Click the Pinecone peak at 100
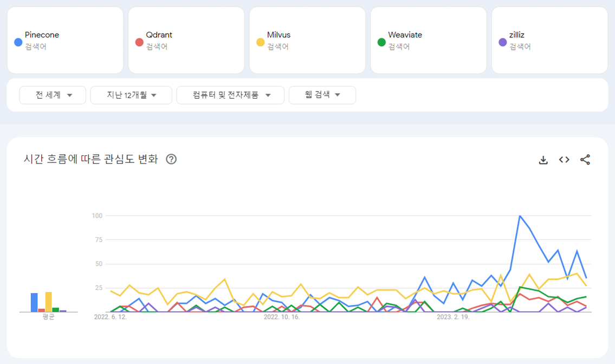Image resolution: width=615 pixels, height=364 pixels. (x=520, y=216)
